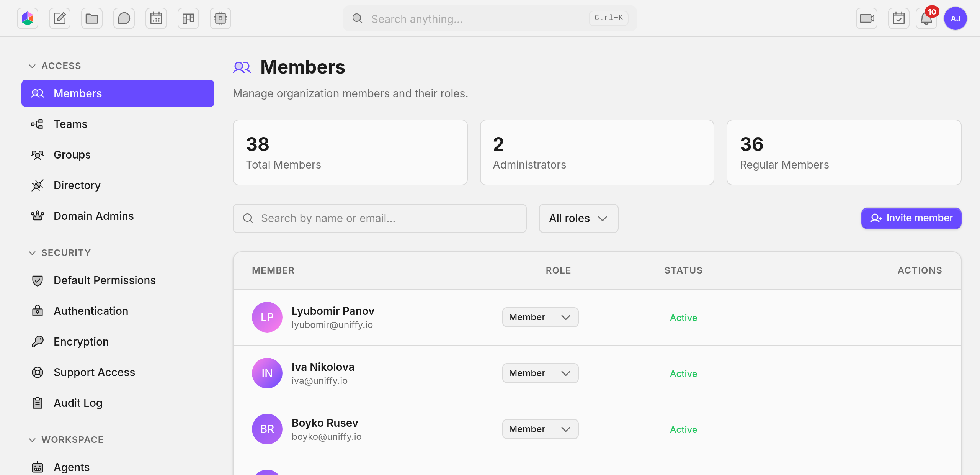This screenshot has width=980, height=475.
Task: Click the Total Members stat card
Action: [x=350, y=152]
